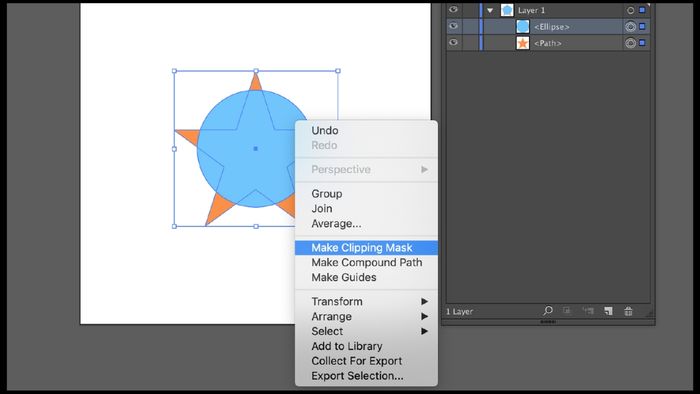Click the Delete Selection trash icon

coord(628,311)
